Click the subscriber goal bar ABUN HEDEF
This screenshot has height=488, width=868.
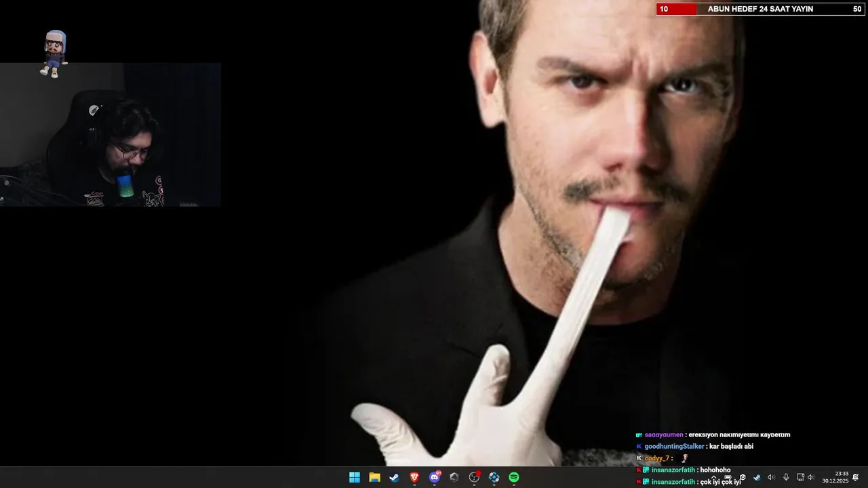760,9
